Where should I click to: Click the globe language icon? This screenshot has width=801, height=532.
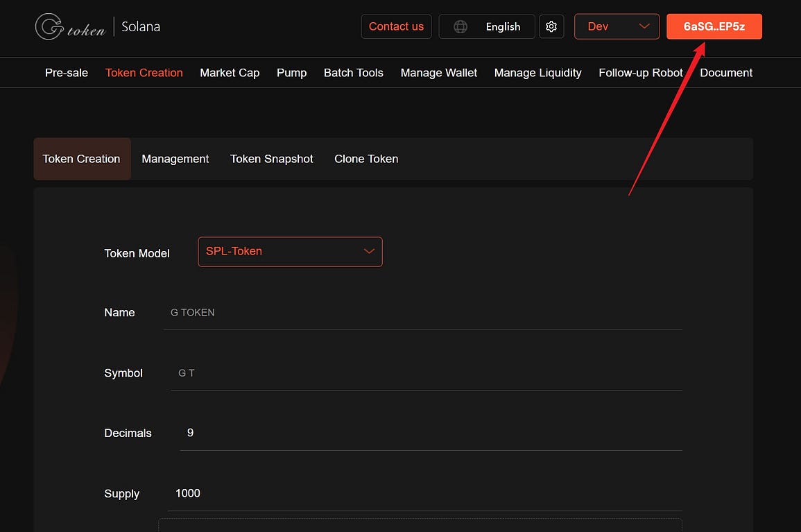tap(460, 26)
